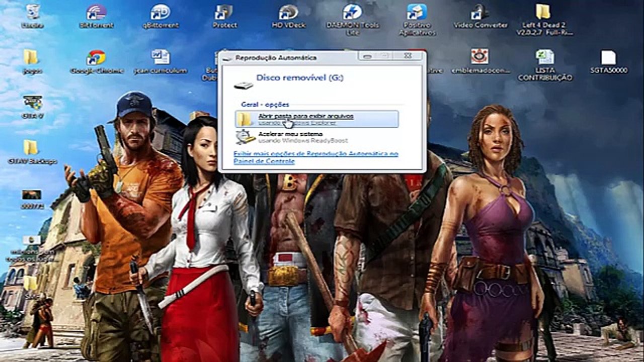
Task: Minimize the Reprodução Automática dialog
Action: (x=368, y=56)
